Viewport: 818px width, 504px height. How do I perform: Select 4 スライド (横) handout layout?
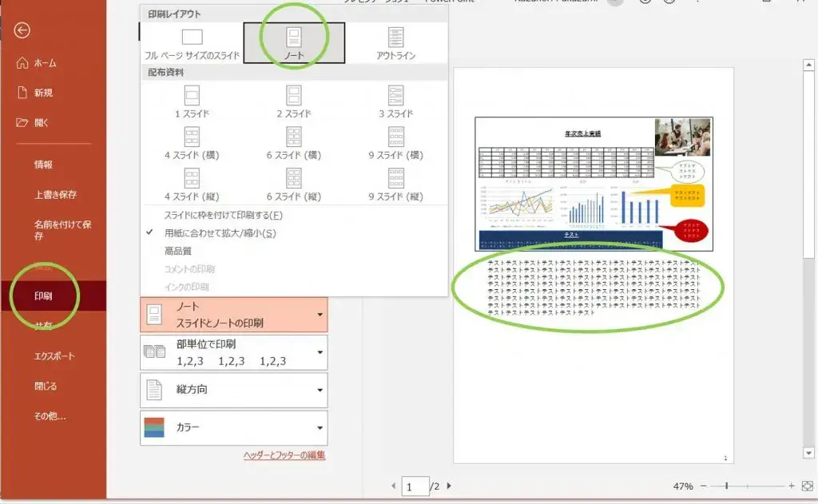[192, 144]
